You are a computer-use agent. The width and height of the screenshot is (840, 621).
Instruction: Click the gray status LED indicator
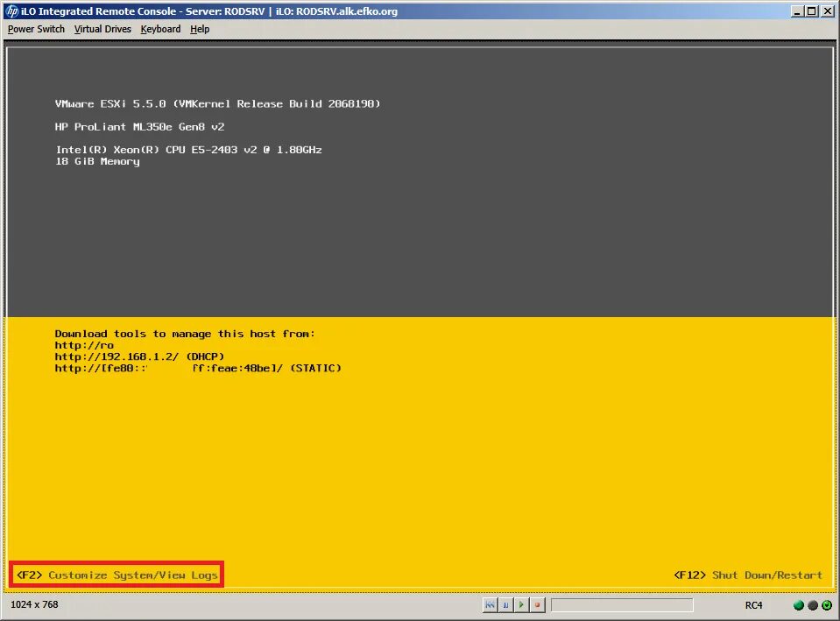pyautogui.click(x=813, y=605)
